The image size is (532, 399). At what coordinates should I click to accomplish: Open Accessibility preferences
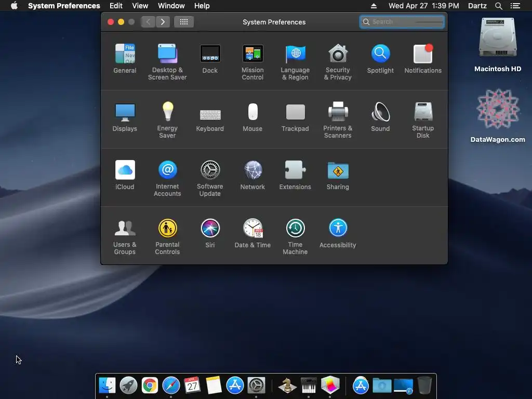point(338,233)
